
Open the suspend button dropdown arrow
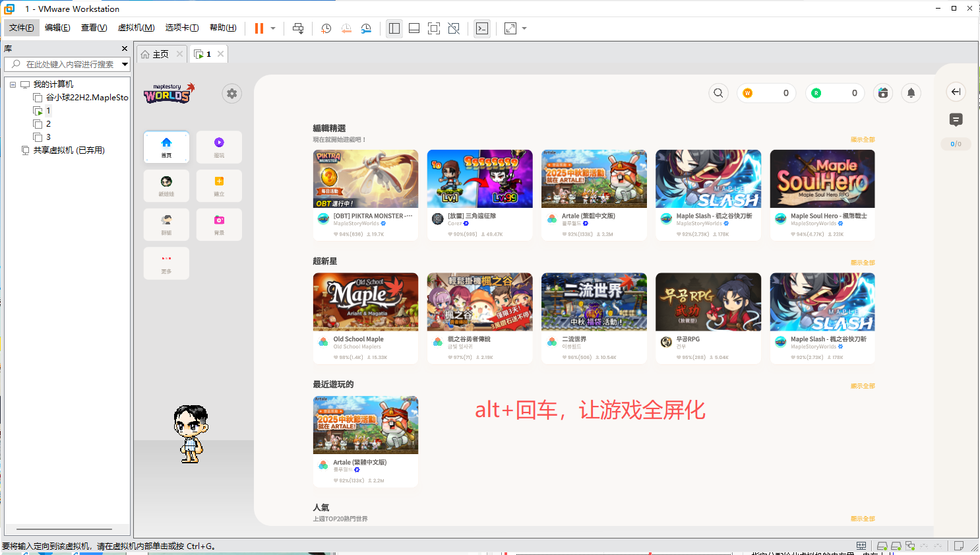272,28
